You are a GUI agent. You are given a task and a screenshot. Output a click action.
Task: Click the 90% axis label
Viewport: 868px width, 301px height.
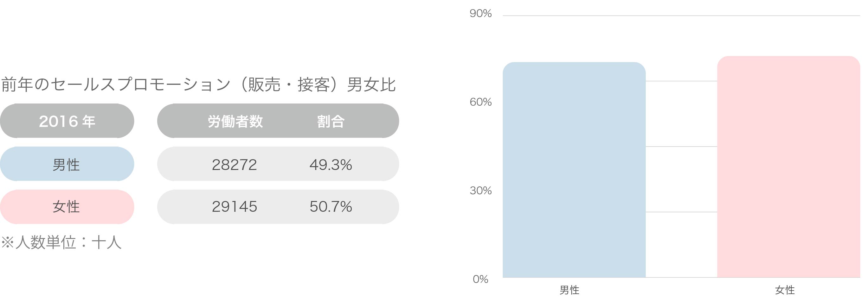pos(480,14)
